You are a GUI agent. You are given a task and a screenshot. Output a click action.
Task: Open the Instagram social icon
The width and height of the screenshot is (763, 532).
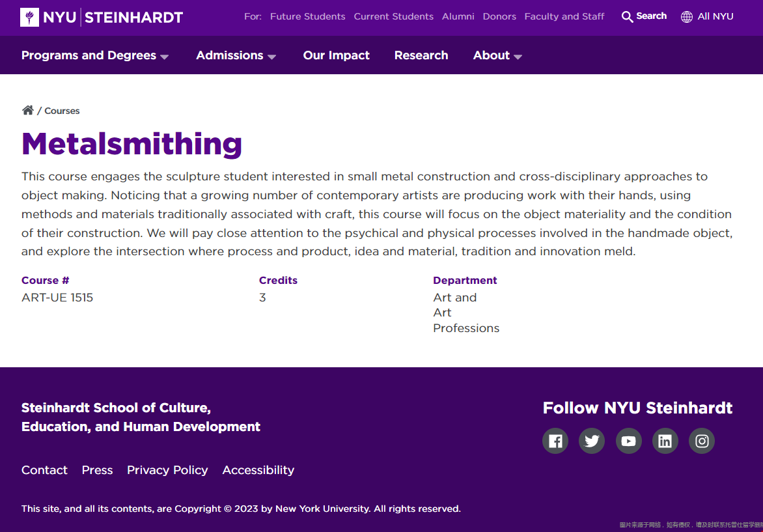point(702,441)
